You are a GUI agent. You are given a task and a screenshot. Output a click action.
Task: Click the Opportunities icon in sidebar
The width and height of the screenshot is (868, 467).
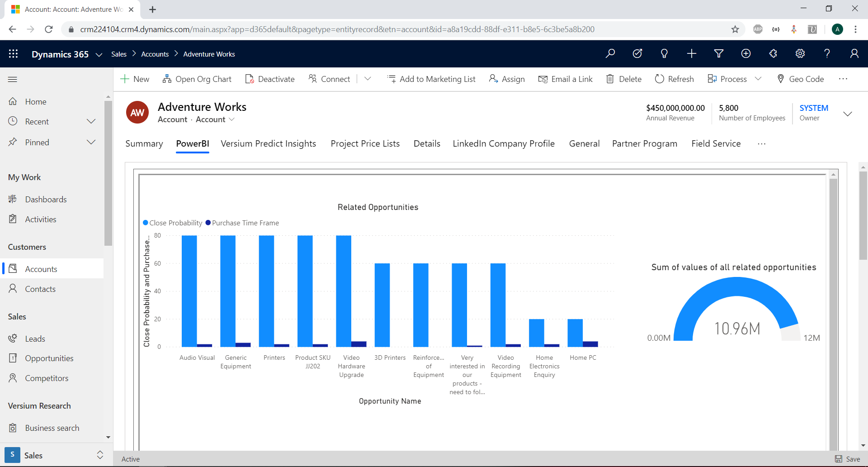click(13, 358)
